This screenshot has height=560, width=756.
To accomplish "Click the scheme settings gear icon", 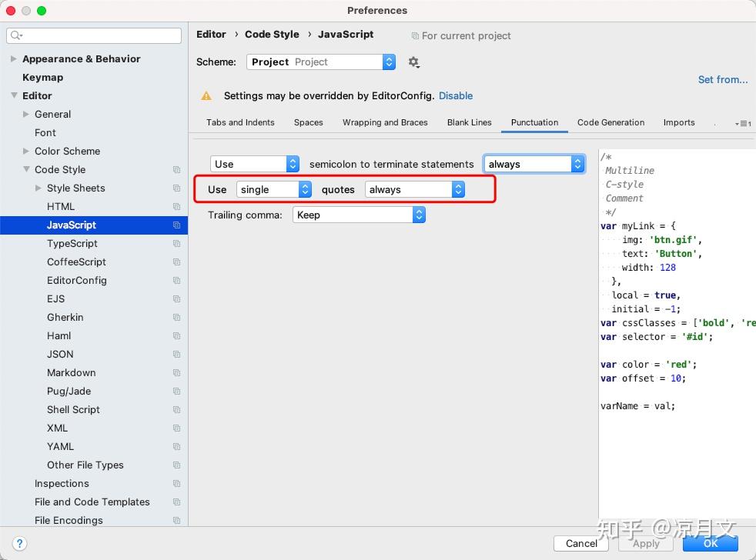I will 413,62.
